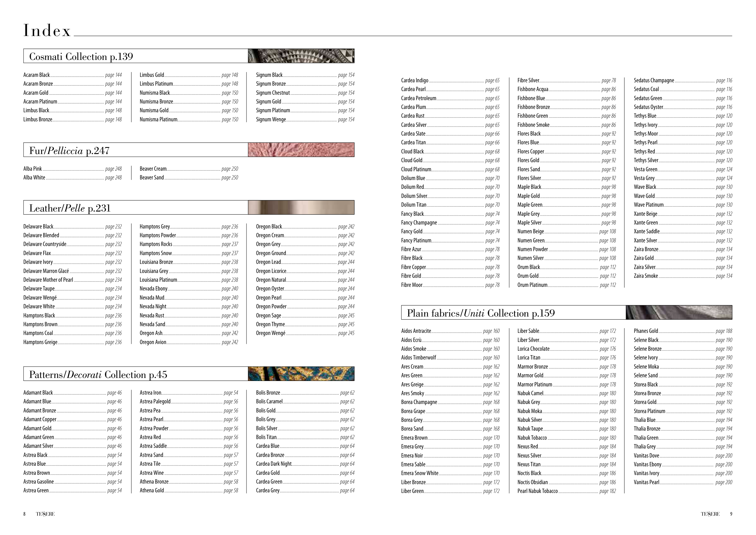Click the Tessere logo beside page number 9
This screenshot has width=756, height=535.
[710, 514]
